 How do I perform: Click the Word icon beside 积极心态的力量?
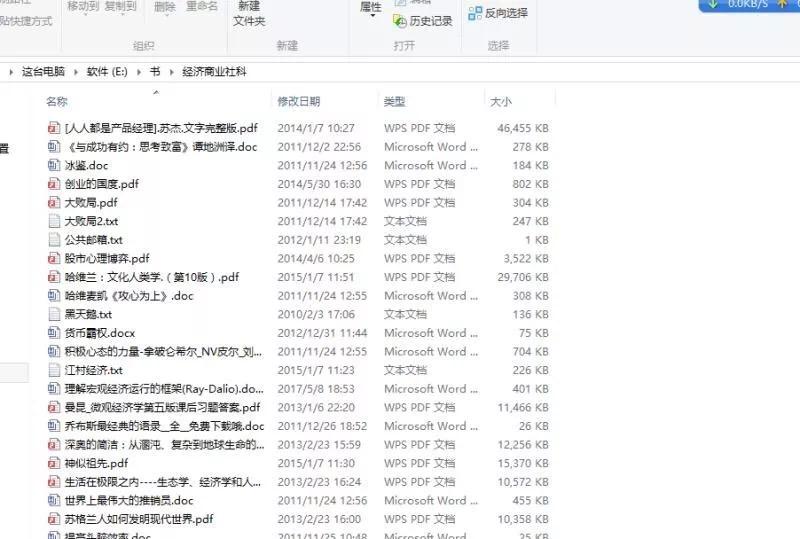54,351
